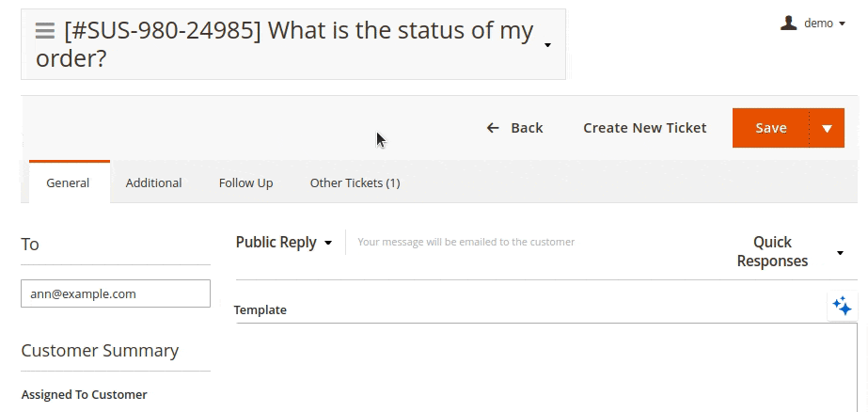Click inside the Template message text area

click(x=545, y=367)
